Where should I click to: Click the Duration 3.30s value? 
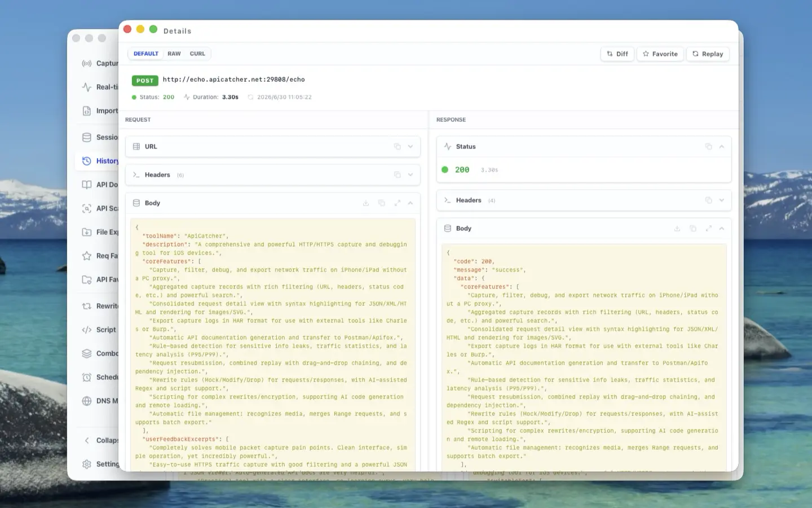click(x=230, y=97)
